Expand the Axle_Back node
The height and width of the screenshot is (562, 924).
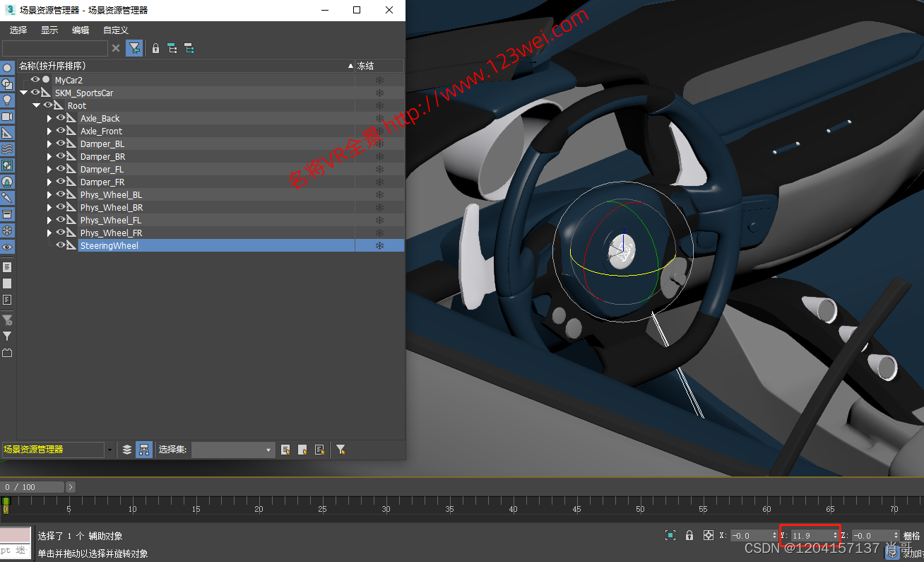49,118
